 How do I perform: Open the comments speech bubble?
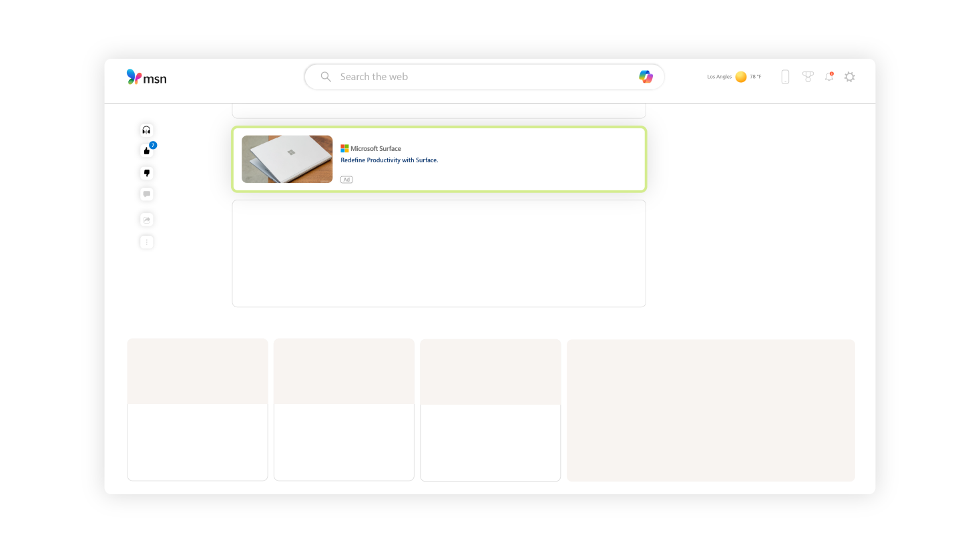pos(147,194)
